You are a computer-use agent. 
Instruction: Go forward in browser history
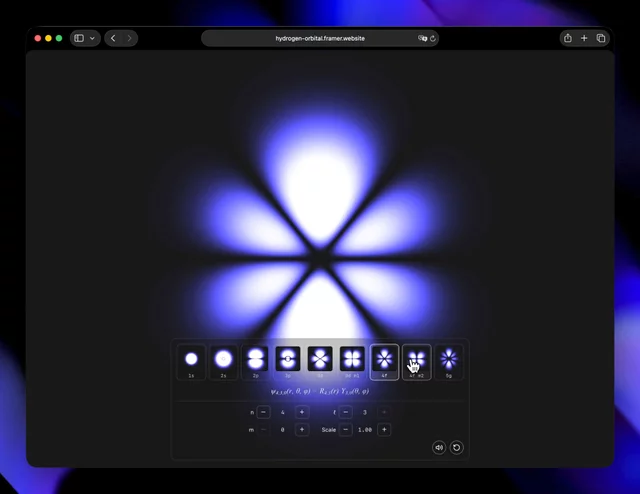pos(129,38)
